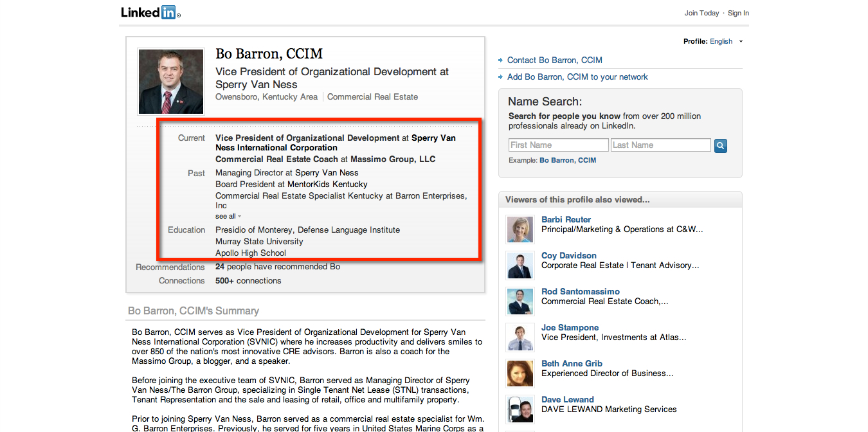Image resolution: width=868 pixels, height=432 pixels.
Task: Click Barbi Reuter's photo thumbnail
Action: tap(520, 230)
